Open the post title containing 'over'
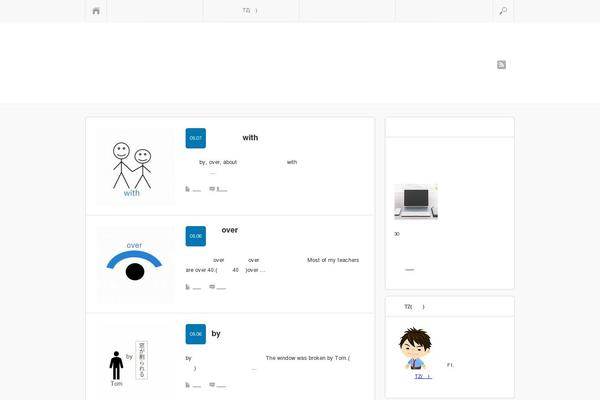 [230, 230]
